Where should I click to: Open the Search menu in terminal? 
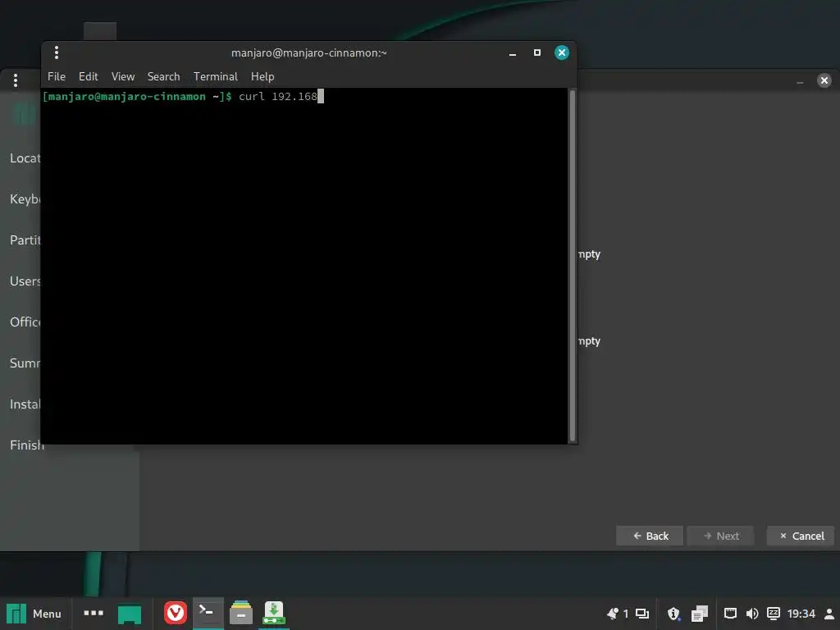163,76
